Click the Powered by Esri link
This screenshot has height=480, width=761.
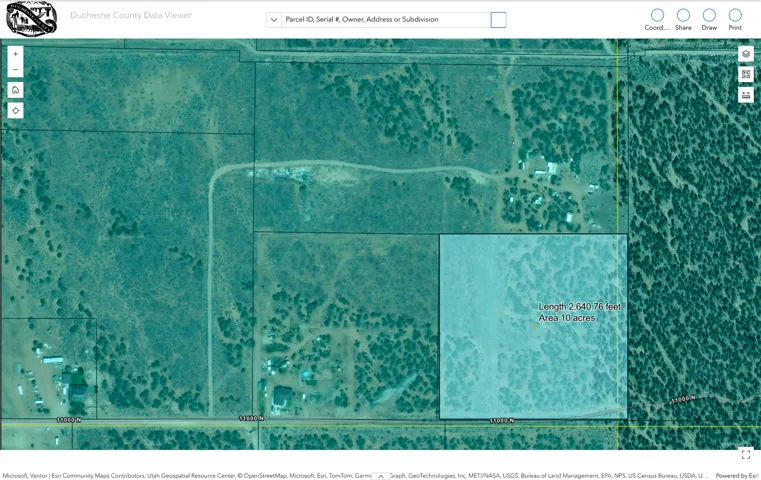[737, 476]
